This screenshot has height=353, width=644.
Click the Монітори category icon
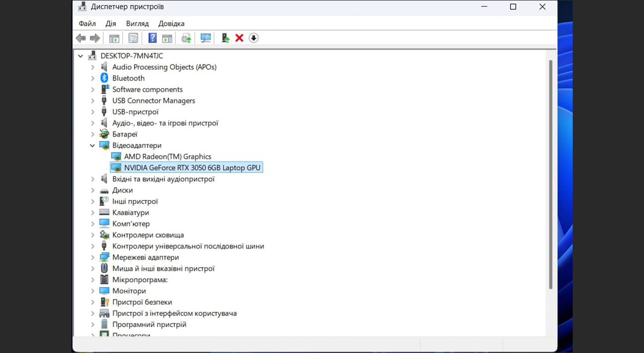click(104, 291)
